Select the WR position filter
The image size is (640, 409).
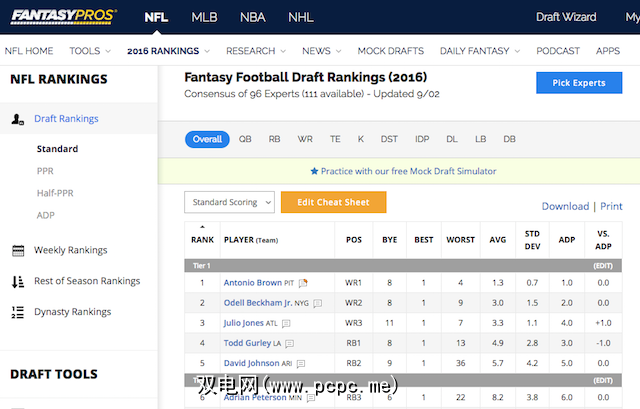pos(305,139)
